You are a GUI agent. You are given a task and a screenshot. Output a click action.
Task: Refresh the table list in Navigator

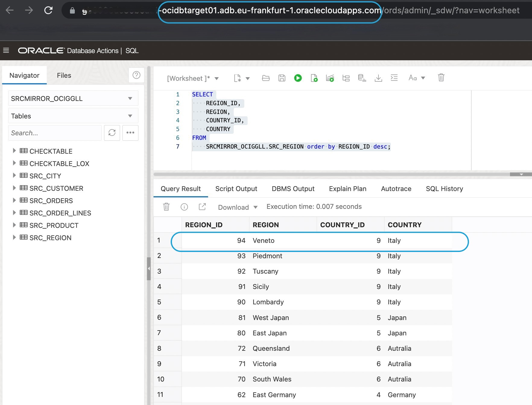tap(112, 133)
